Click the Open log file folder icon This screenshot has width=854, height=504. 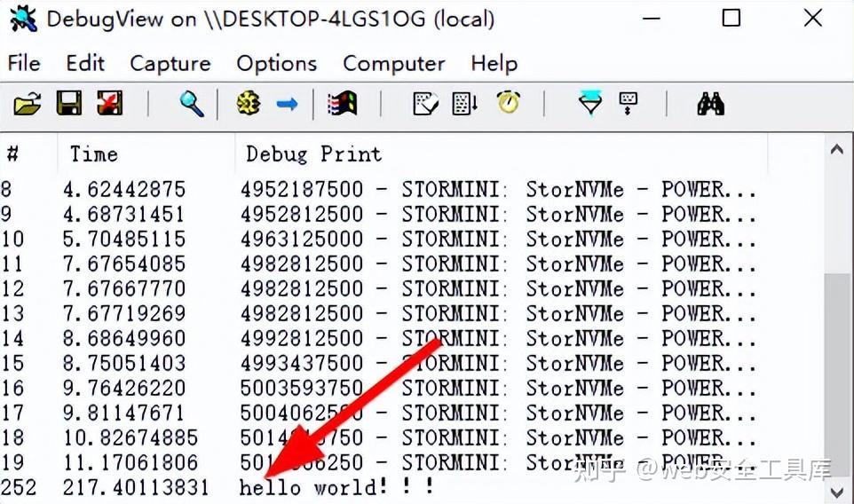click(28, 104)
